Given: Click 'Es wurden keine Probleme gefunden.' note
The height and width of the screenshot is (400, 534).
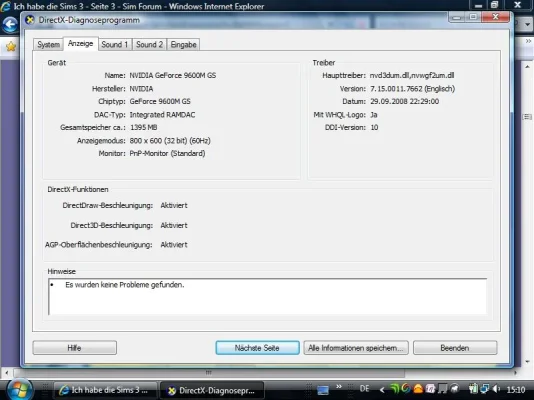Looking at the screenshot, I should (125, 285).
